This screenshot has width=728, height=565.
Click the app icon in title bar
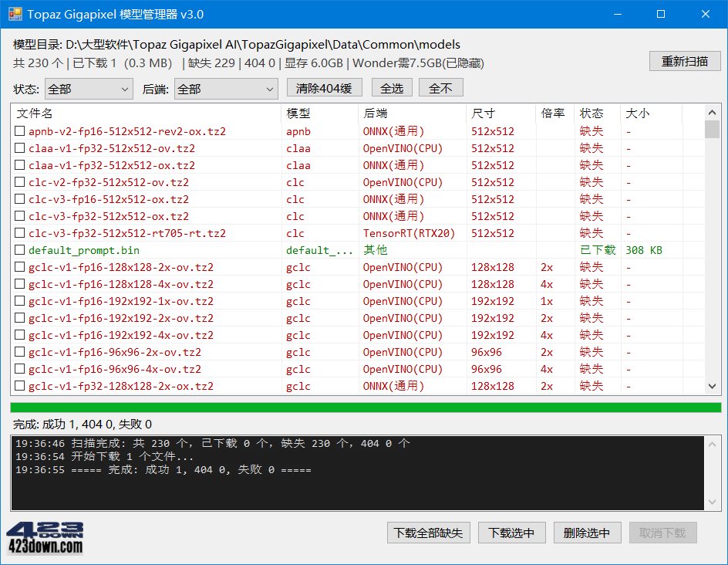pyautogui.click(x=15, y=14)
